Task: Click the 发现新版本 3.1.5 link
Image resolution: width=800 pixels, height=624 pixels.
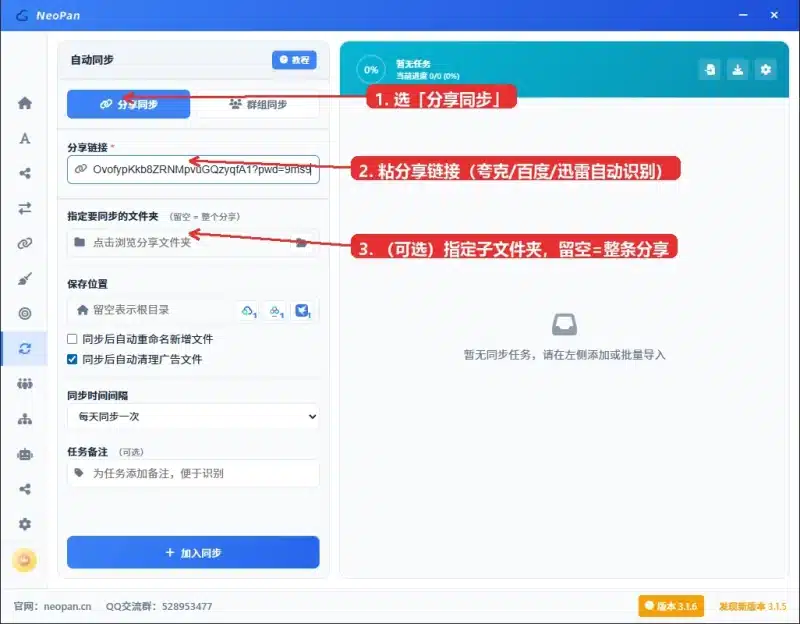Action: [753, 606]
